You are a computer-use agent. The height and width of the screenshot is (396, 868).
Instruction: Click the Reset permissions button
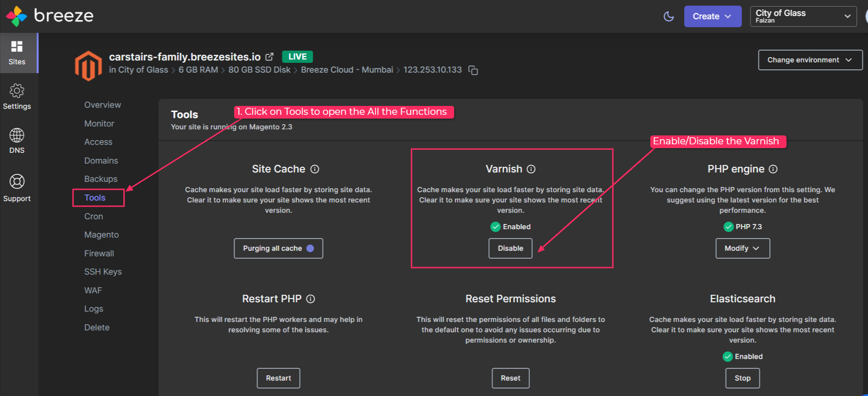click(510, 378)
